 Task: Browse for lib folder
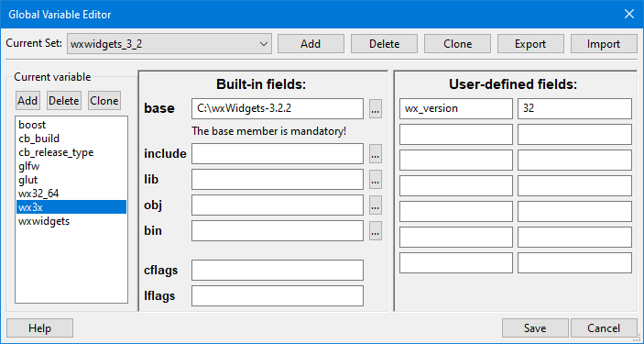click(x=376, y=180)
